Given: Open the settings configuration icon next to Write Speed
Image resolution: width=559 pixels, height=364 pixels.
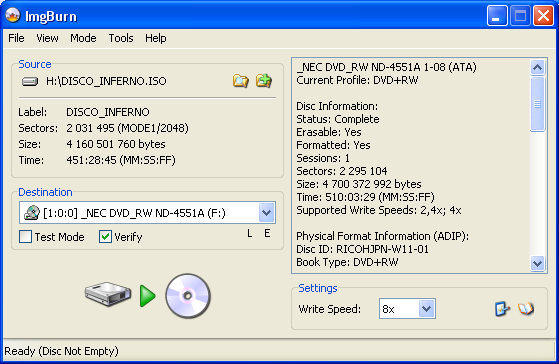Looking at the screenshot, I should [502, 309].
